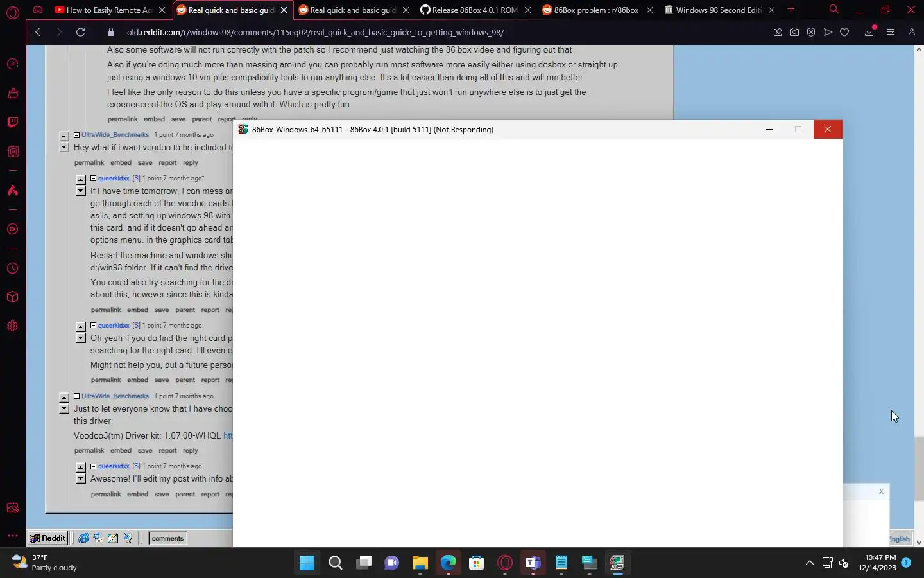Switch to the second 'Real quick and basic guid' tab
The image size is (924, 578).
(354, 10)
